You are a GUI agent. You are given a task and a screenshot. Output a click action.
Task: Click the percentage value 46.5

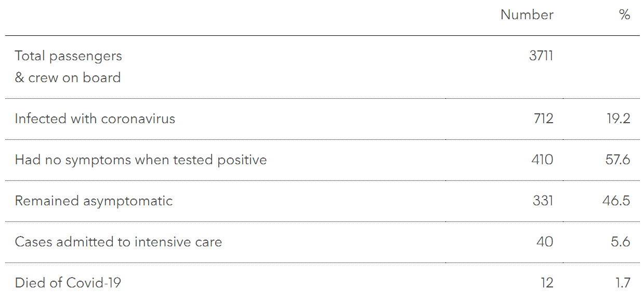tap(617, 201)
